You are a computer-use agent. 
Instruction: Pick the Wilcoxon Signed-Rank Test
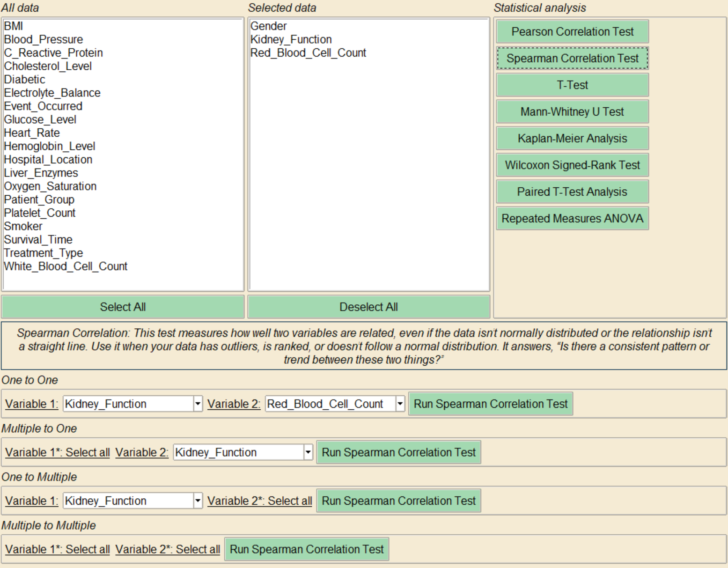click(572, 165)
